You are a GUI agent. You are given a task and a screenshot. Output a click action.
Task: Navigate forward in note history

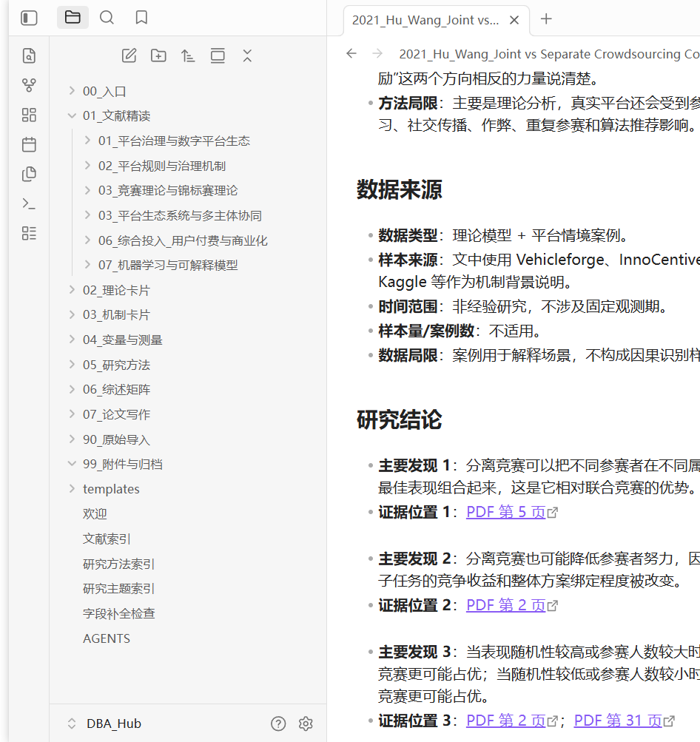[x=377, y=53]
